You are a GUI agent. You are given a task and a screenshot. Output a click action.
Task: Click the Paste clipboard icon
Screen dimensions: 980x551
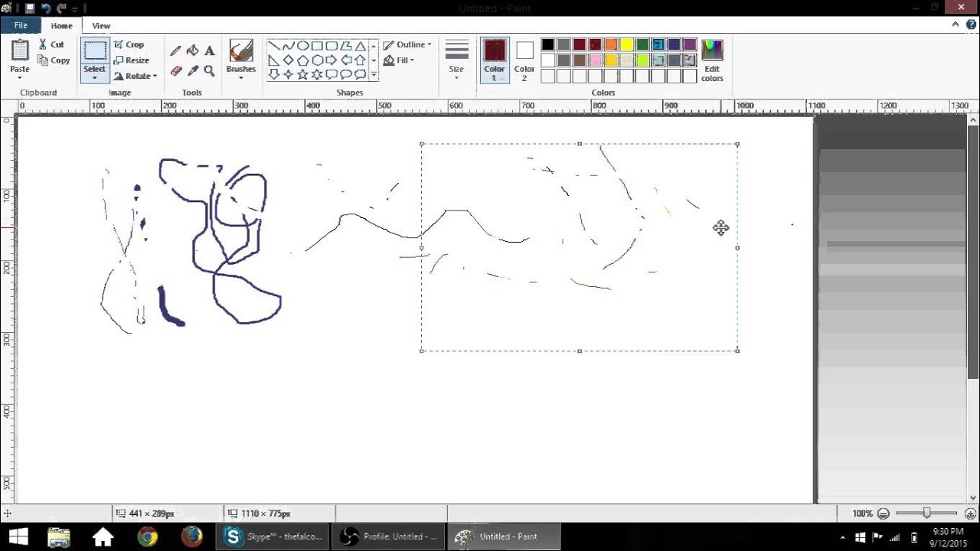click(x=20, y=50)
